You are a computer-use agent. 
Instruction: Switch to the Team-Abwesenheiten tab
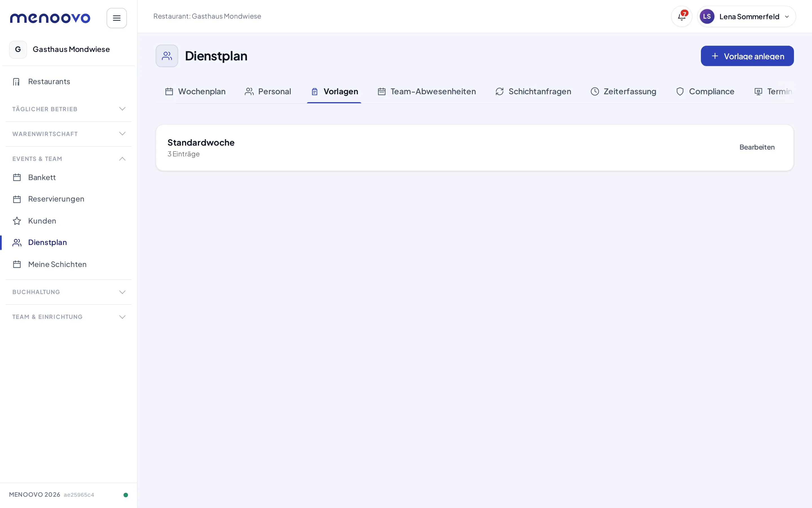tap(427, 91)
